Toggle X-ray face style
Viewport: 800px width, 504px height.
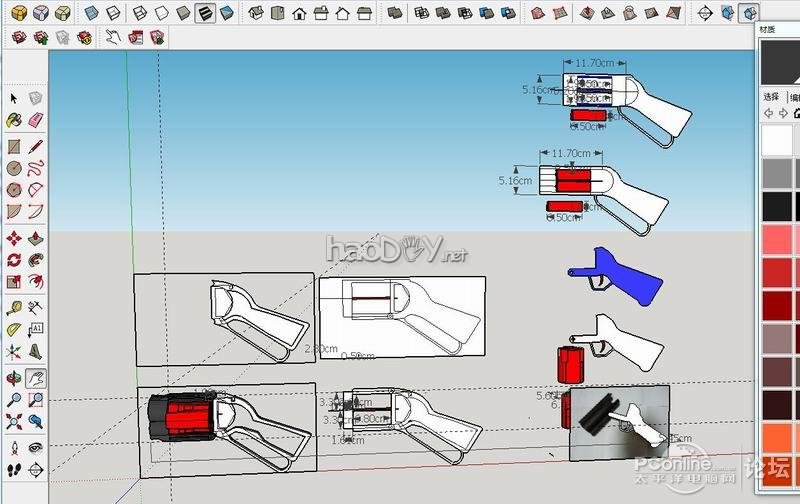click(92, 13)
